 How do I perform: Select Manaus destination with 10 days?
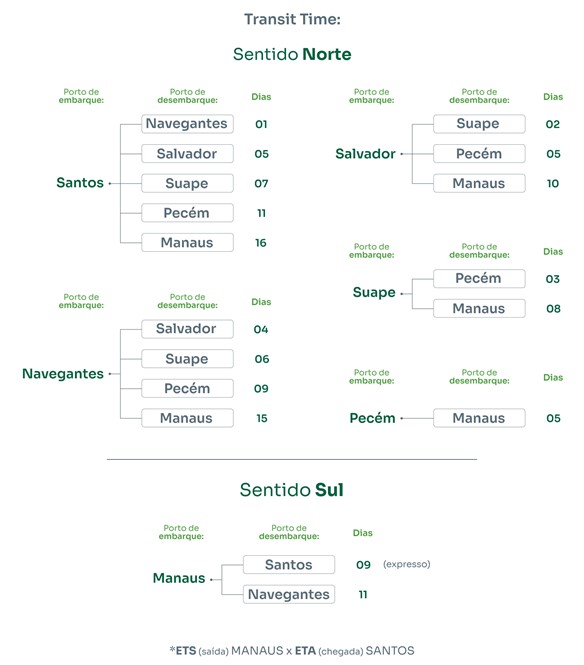(x=479, y=183)
